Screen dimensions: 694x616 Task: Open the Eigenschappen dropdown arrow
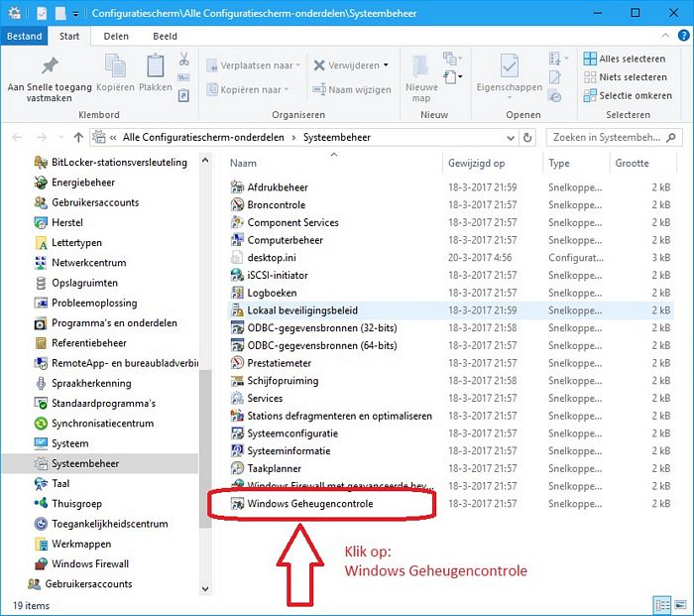coord(510,98)
